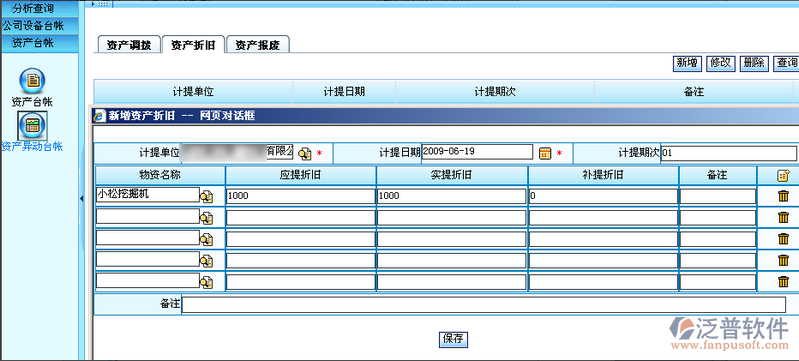Viewport: 799px width, 361px height.
Task: Click the 保存 button
Action: pos(453,339)
